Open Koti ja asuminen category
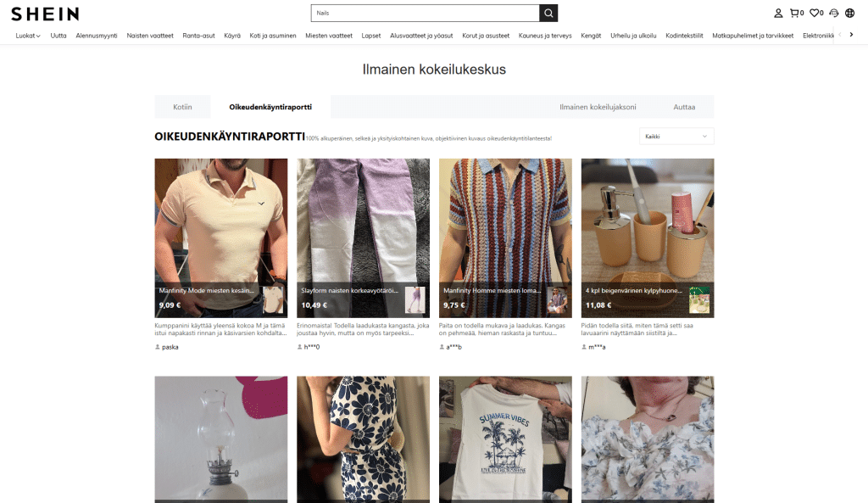 (273, 36)
